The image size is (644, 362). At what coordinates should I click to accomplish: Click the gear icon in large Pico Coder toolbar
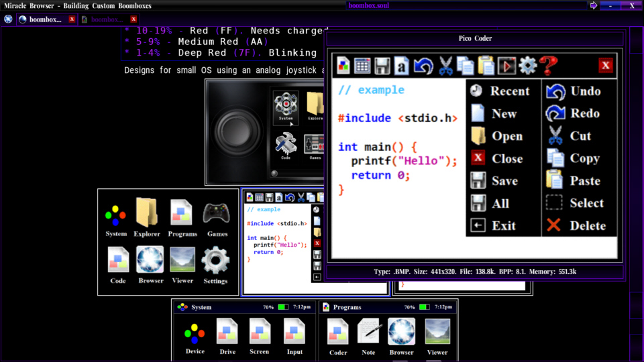point(528,65)
